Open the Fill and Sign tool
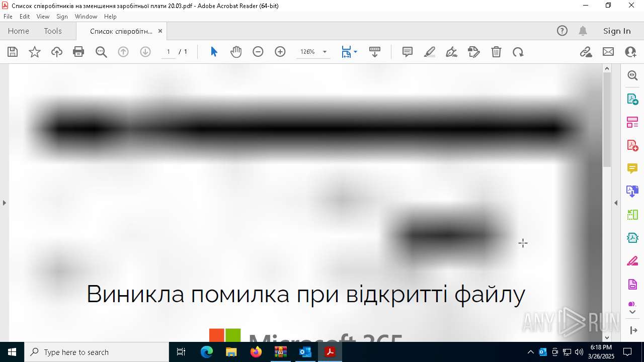 click(474, 52)
